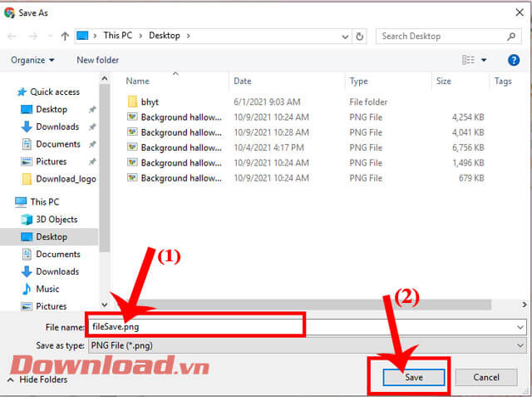
Task: Open the Organize menu
Action: pos(32,60)
